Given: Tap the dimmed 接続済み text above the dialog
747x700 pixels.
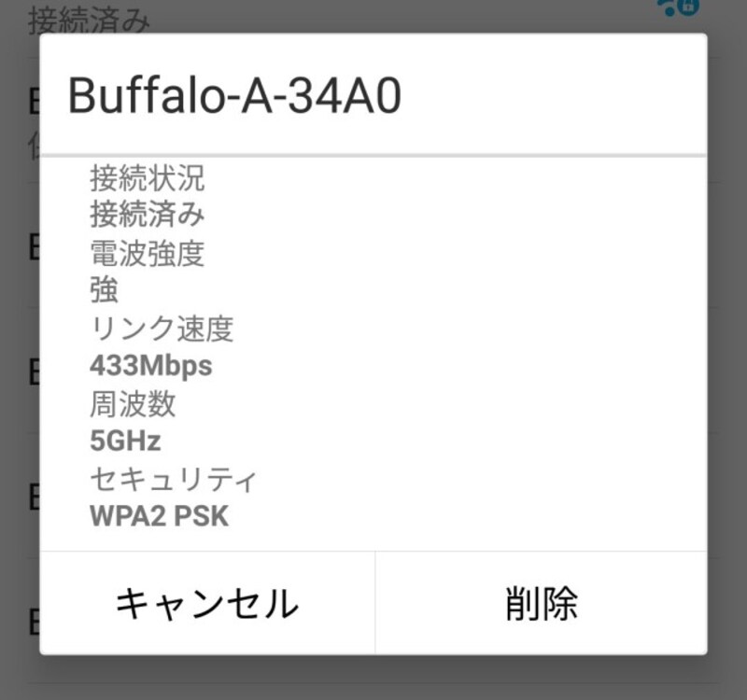Looking at the screenshot, I should 89,21.
